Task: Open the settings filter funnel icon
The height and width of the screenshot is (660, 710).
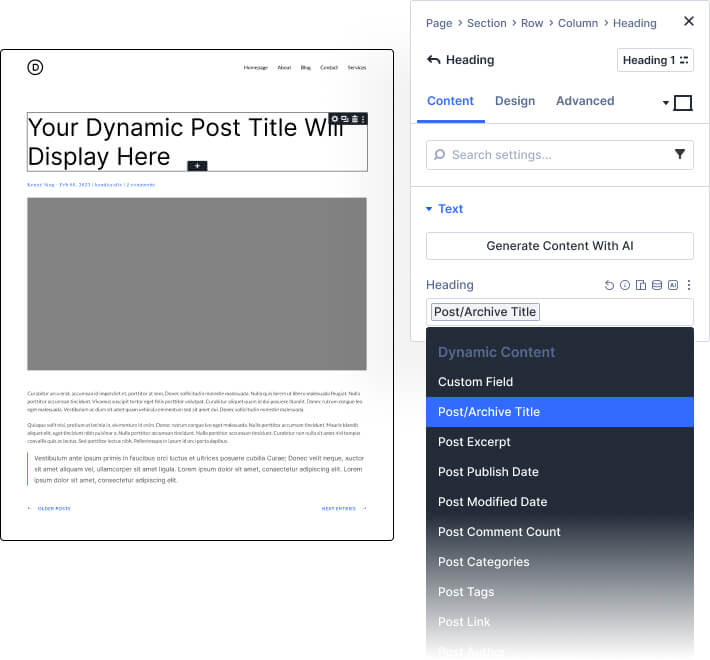Action: click(x=679, y=154)
